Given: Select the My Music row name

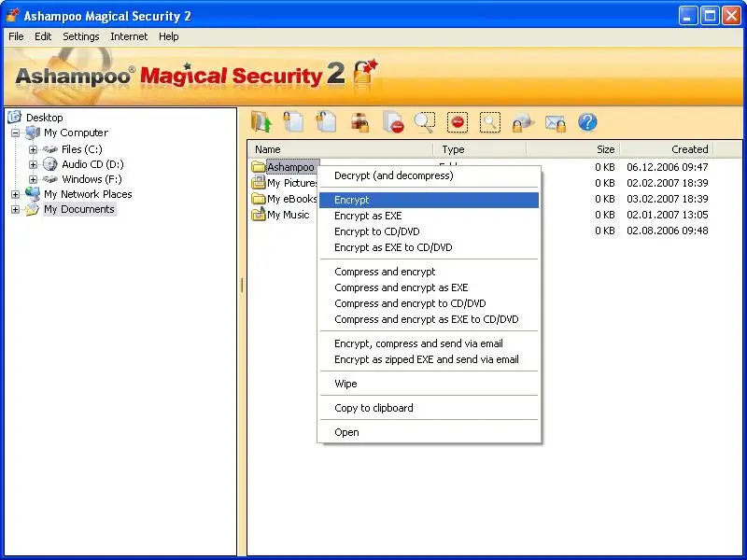Looking at the screenshot, I should tap(289, 215).
